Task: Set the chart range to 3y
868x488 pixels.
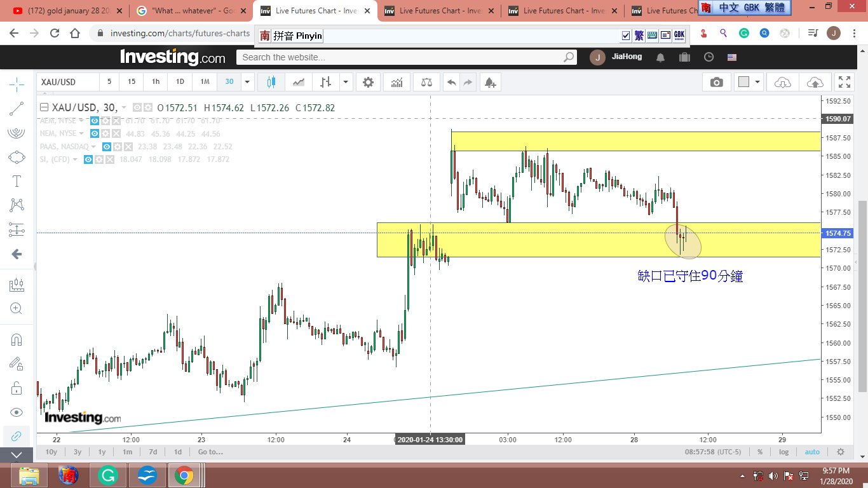Action: (x=78, y=452)
